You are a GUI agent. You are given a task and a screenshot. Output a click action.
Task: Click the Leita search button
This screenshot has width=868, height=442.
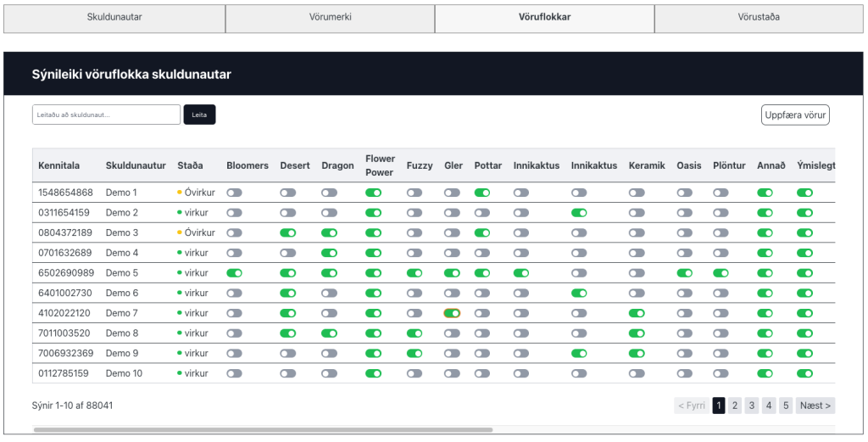click(x=199, y=115)
